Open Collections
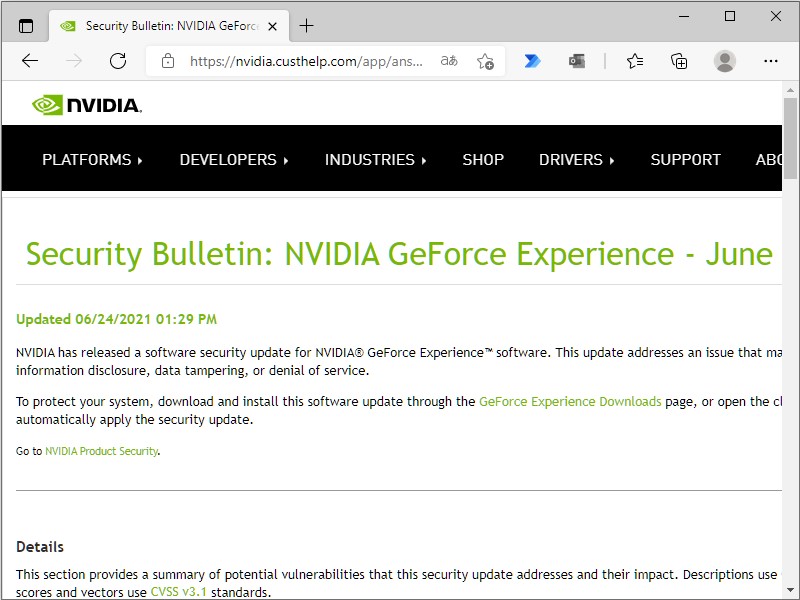 point(679,61)
